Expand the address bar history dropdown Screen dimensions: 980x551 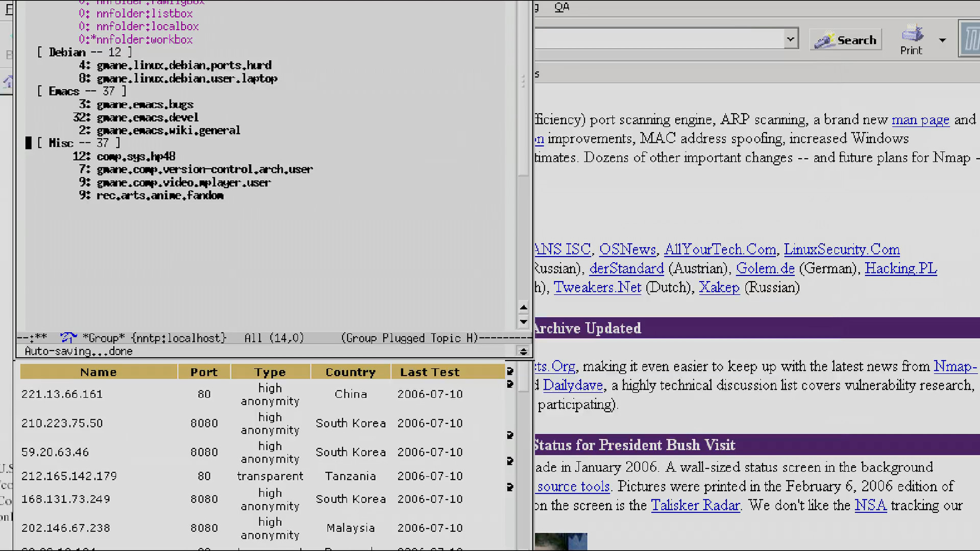tap(791, 39)
